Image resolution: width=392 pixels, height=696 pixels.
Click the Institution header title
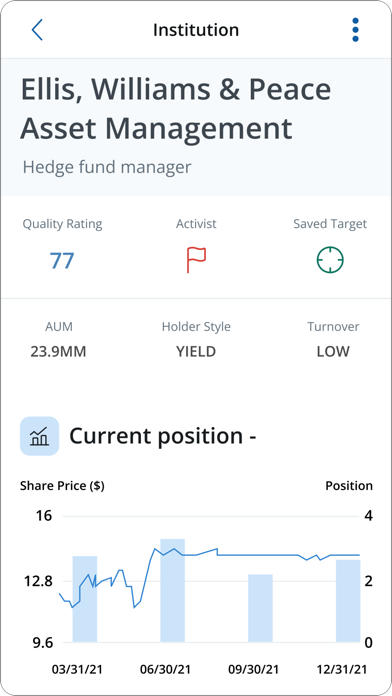(196, 30)
